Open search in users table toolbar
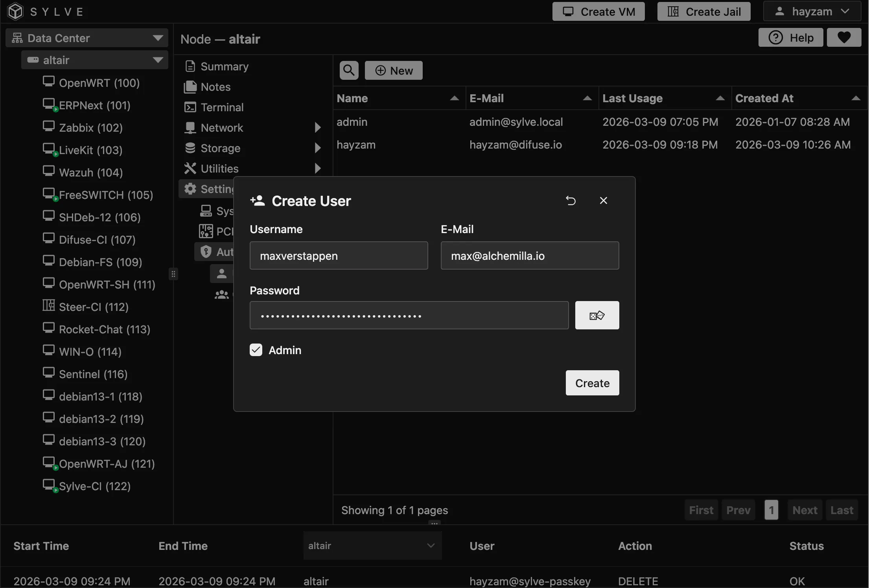Screen dimensions: 869x588 tap(349, 70)
